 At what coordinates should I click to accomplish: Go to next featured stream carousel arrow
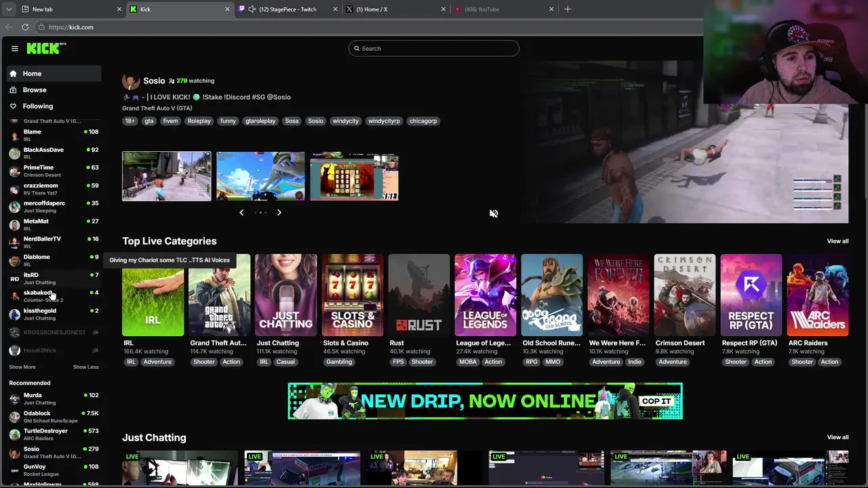click(x=279, y=212)
